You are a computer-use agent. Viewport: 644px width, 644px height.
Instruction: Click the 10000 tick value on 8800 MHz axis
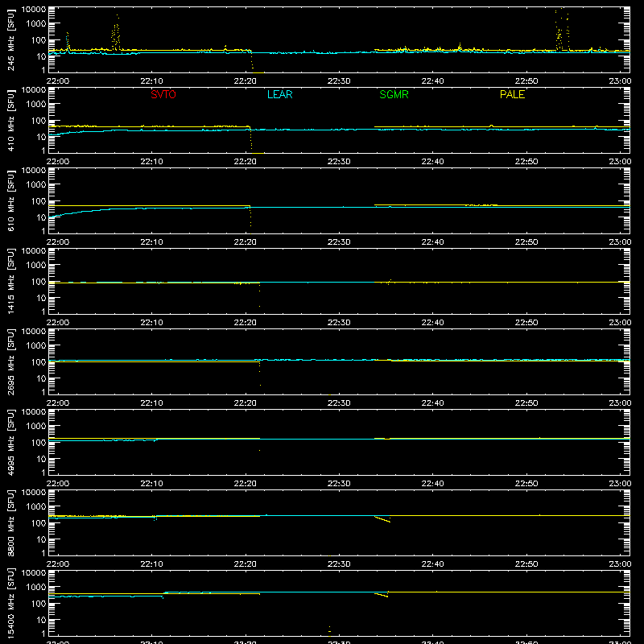point(34,493)
